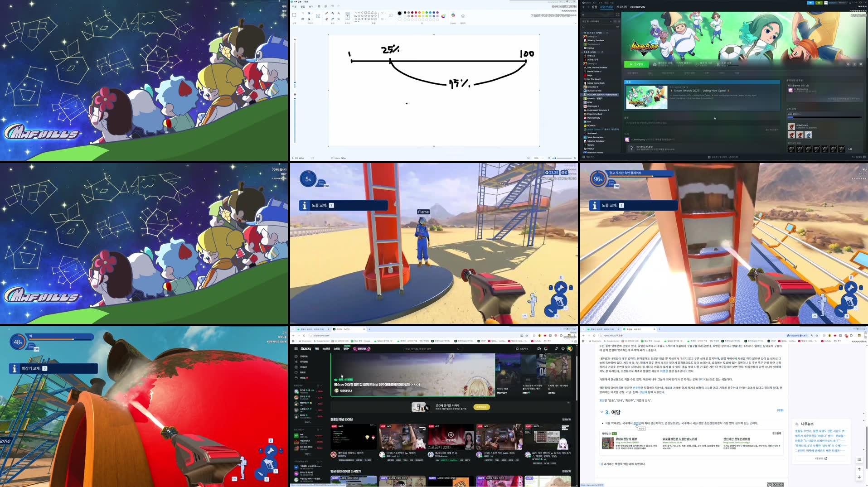Collapse the 여담 section on the Namu wiki page

602,412
